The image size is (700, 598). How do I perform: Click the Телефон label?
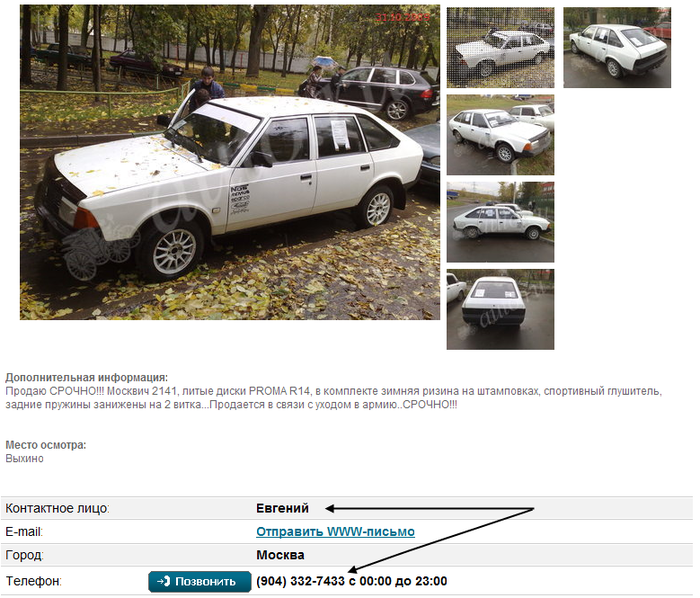[33, 581]
